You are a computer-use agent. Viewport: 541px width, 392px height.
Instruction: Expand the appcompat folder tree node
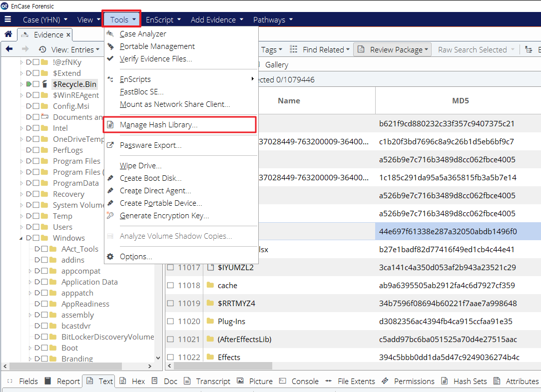(x=29, y=271)
